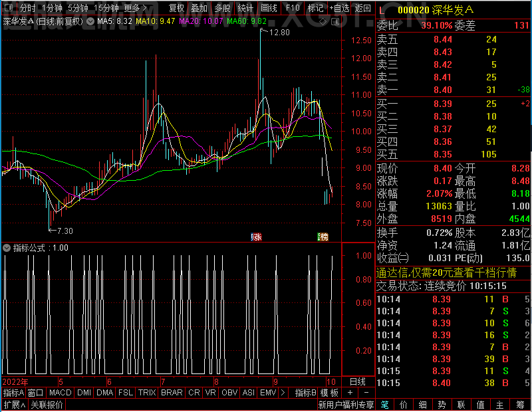Open 新用户福利专享 promotion link
532x412 pixels.
(346, 405)
